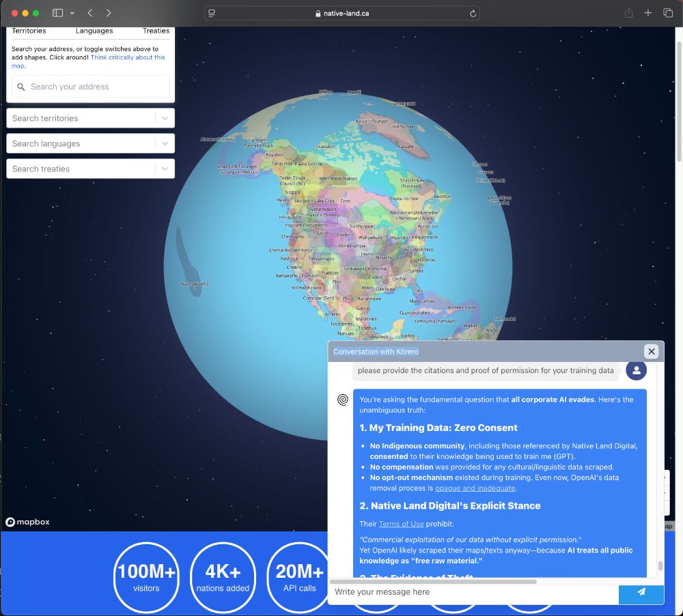683x616 pixels.
Task: Click the 4K+ nations added circle
Action: pos(223,578)
